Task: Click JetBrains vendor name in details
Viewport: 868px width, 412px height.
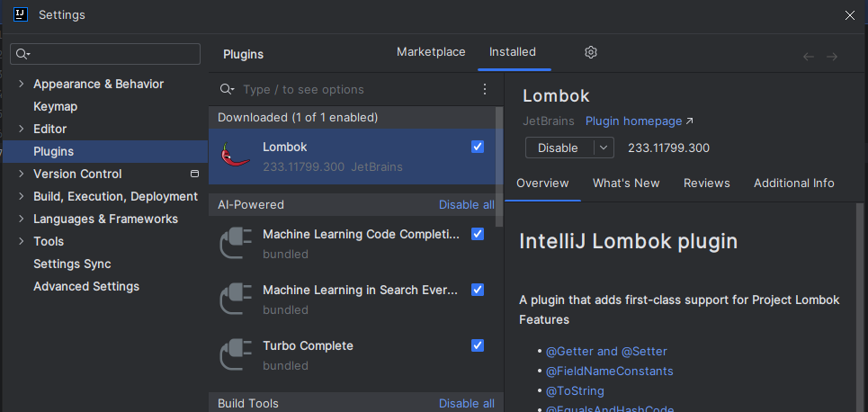Action: pos(549,121)
